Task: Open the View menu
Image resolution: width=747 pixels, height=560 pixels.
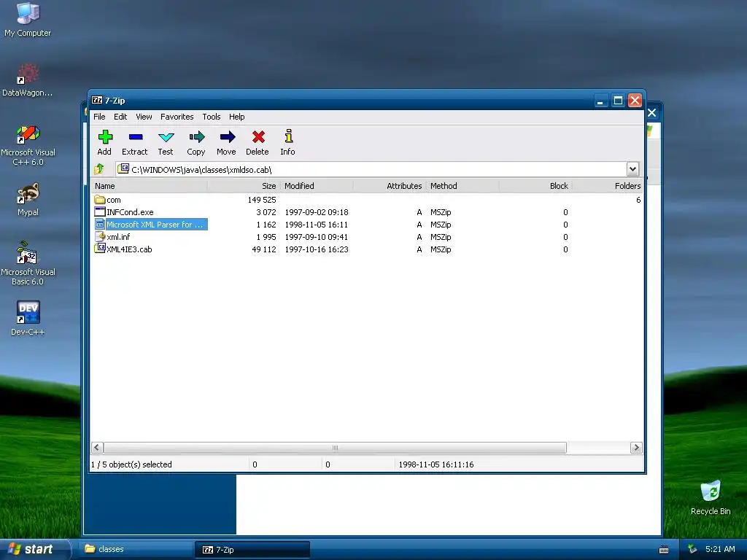Action: coord(144,117)
